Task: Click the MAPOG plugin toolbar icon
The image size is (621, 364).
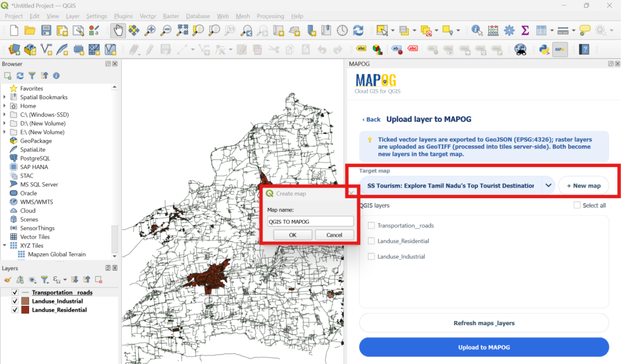Action: tap(560, 50)
